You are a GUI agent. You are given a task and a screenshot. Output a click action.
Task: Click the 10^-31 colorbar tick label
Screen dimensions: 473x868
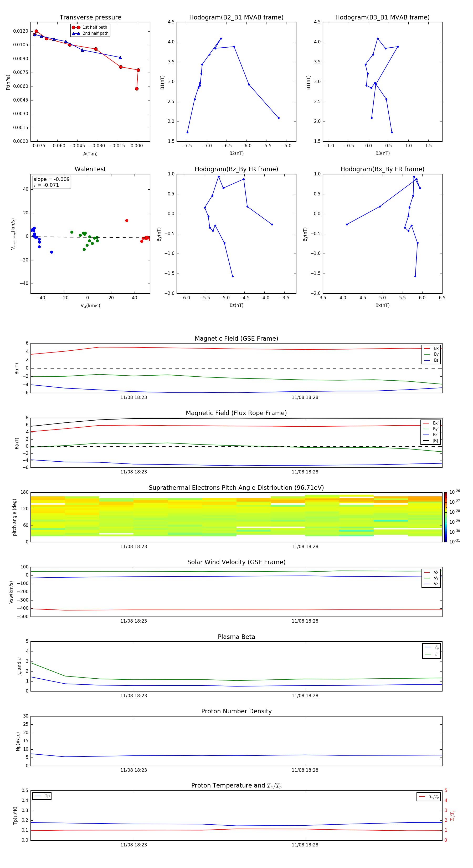[x=455, y=542]
